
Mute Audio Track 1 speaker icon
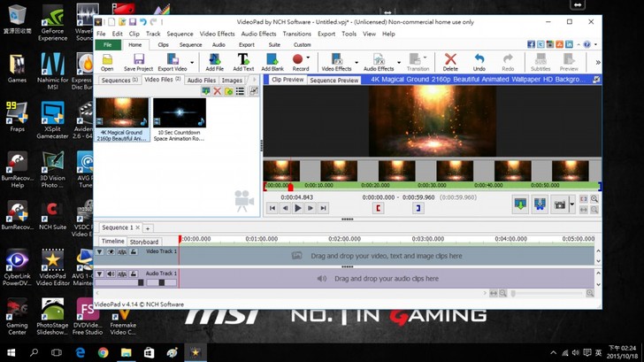pyautogui.click(x=111, y=273)
